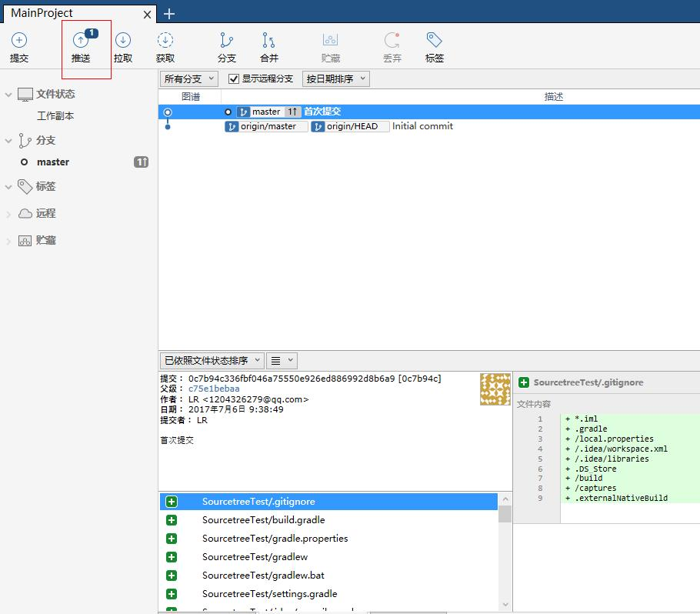Viewport: 700px width, 614px height.
Task: Click the 获取 (Fetch) toolbar icon
Action: click(x=165, y=40)
